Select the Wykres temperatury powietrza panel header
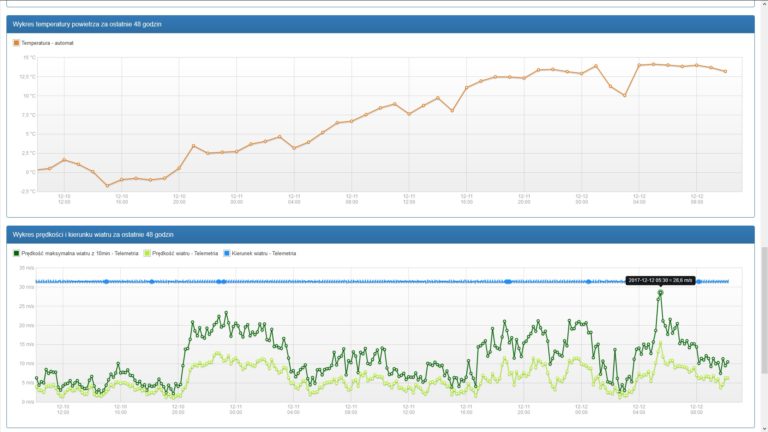768x432 pixels. pyautogui.click(x=381, y=24)
